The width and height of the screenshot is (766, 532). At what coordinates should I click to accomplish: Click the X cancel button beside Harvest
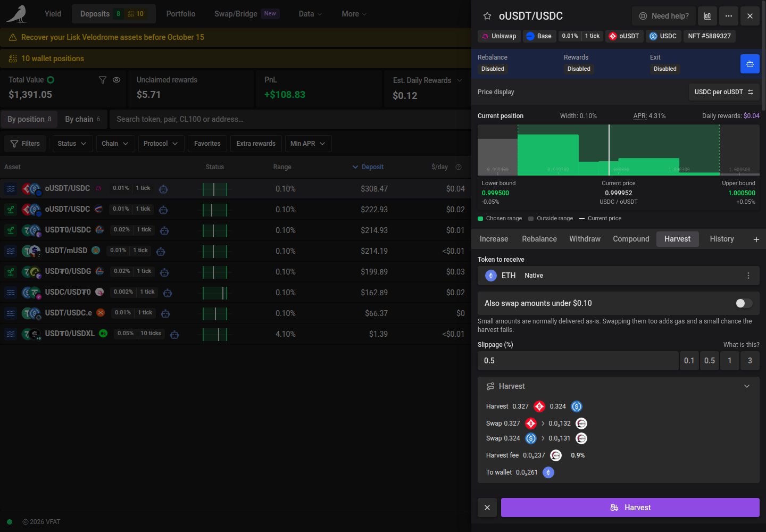pyautogui.click(x=487, y=508)
